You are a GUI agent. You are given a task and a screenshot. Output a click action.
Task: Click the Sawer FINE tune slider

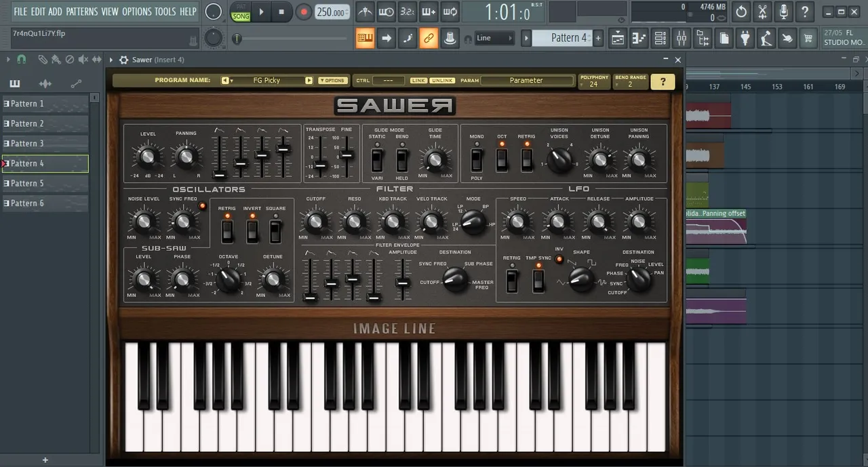[x=346, y=156]
